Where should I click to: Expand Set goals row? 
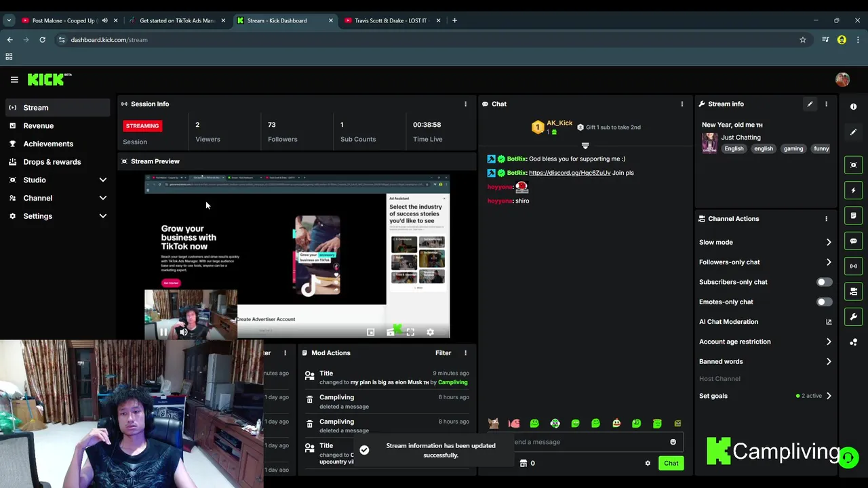(765, 396)
